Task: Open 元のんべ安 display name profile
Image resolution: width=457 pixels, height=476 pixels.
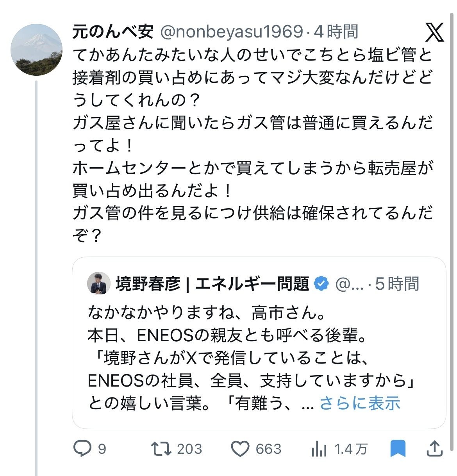Action: click(113, 32)
